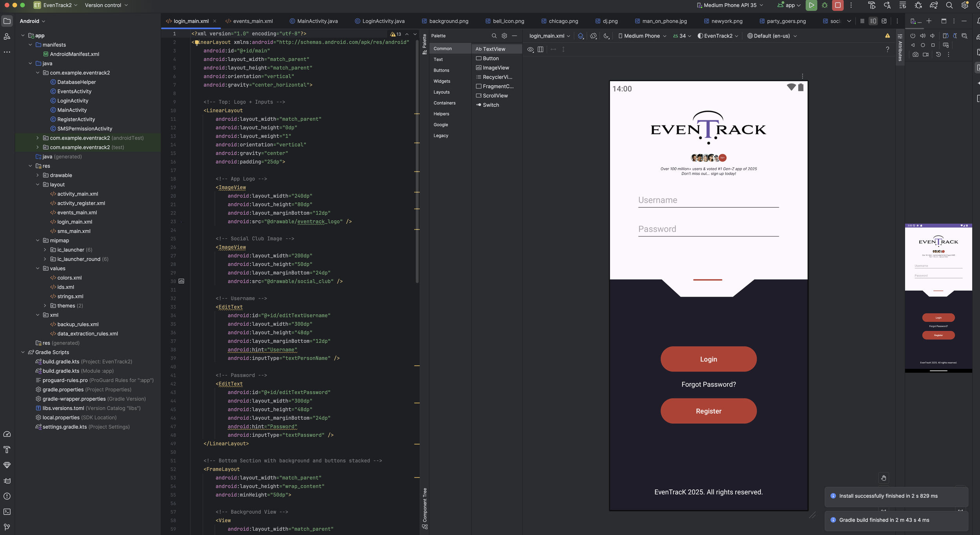Click the red Stop app button
Image resolution: width=980 pixels, height=535 pixels.
pyautogui.click(x=837, y=5)
